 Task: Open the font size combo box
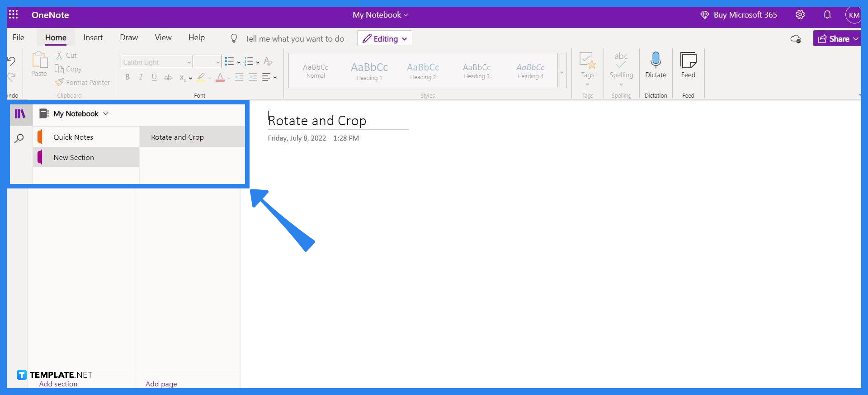point(207,62)
